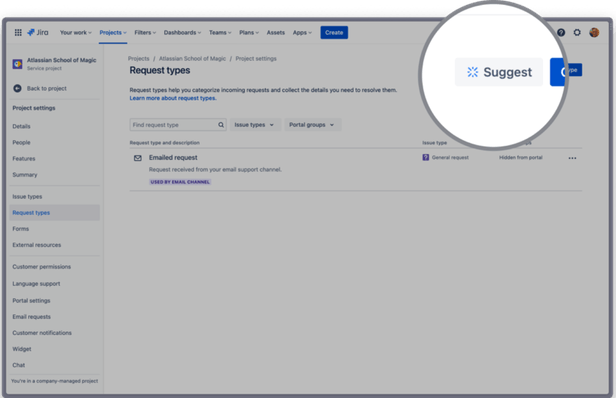Open the settings gear icon
The height and width of the screenshot is (398, 616).
577,32
